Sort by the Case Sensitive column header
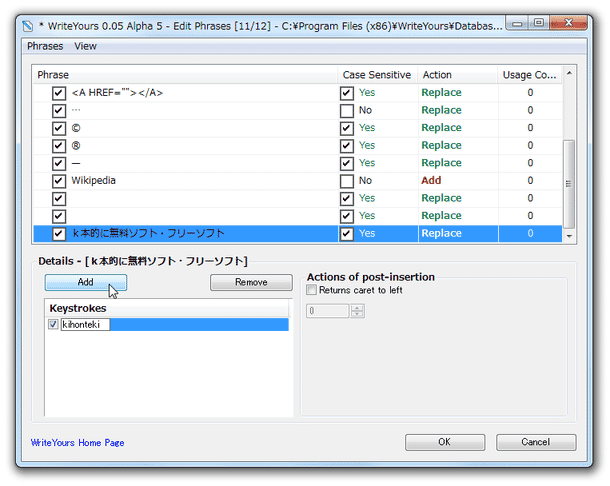 pyautogui.click(x=377, y=75)
